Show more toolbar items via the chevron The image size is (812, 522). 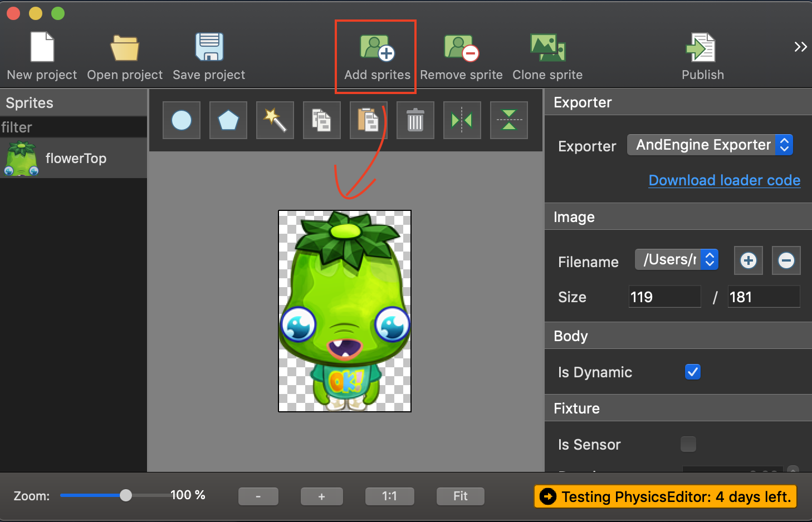click(x=800, y=47)
